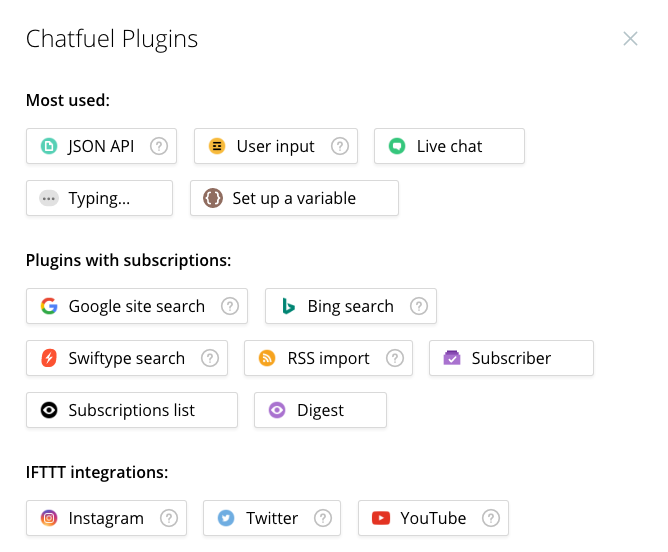Select the User input plugin

click(x=265, y=146)
